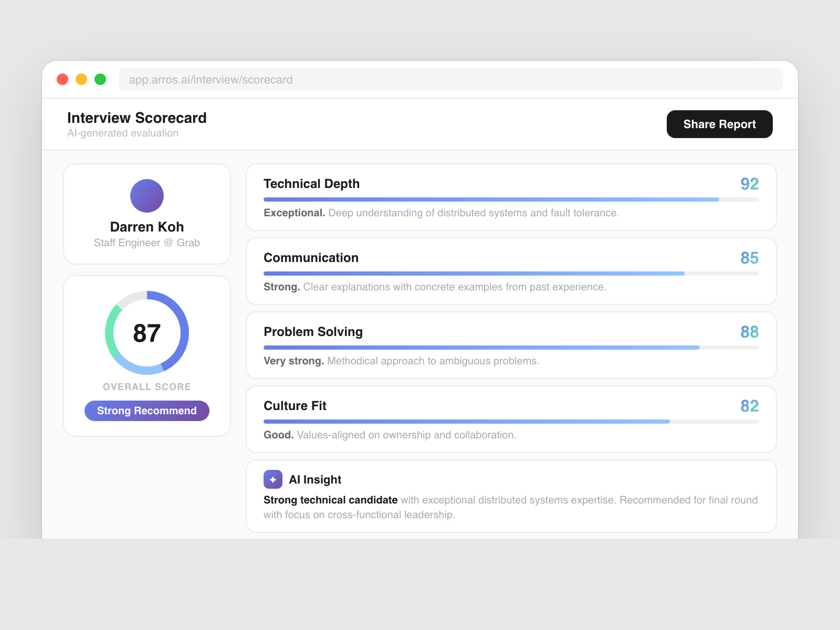840x630 pixels.
Task: Click the Technical Depth progress bar
Action: tap(511, 199)
